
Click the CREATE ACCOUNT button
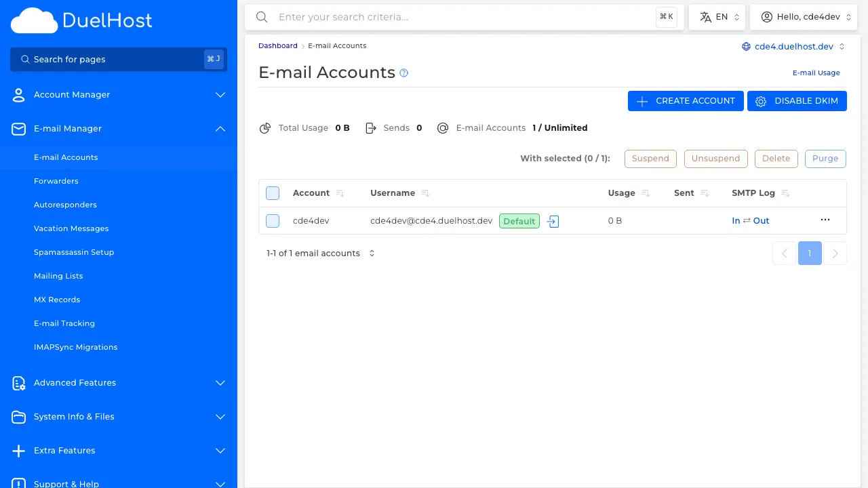coord(686,100)
